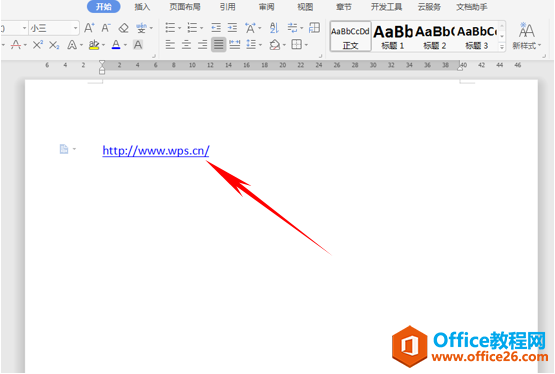This screenshot has height=374, width=555.
Task: Click the decrease font size icon
Action: (106, 28)
